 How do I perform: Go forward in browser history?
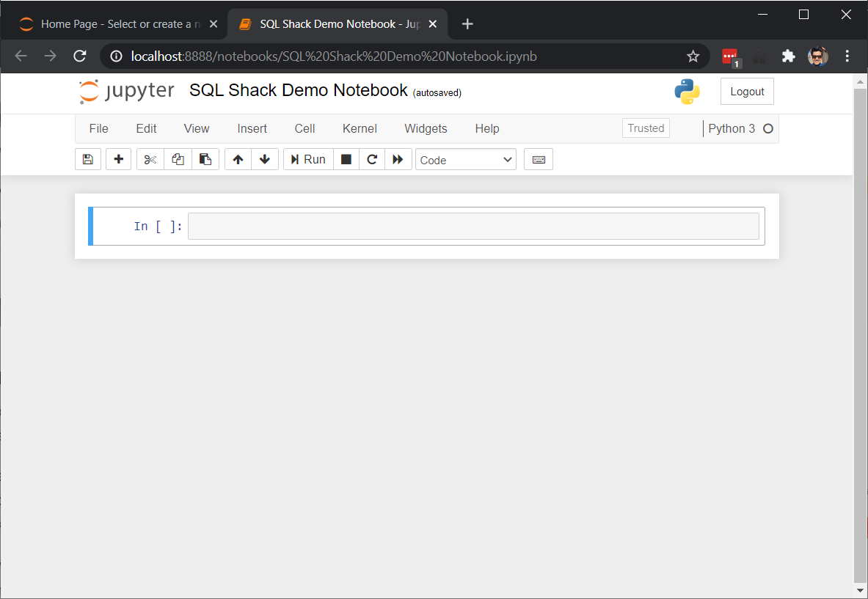tap(51, 56)
